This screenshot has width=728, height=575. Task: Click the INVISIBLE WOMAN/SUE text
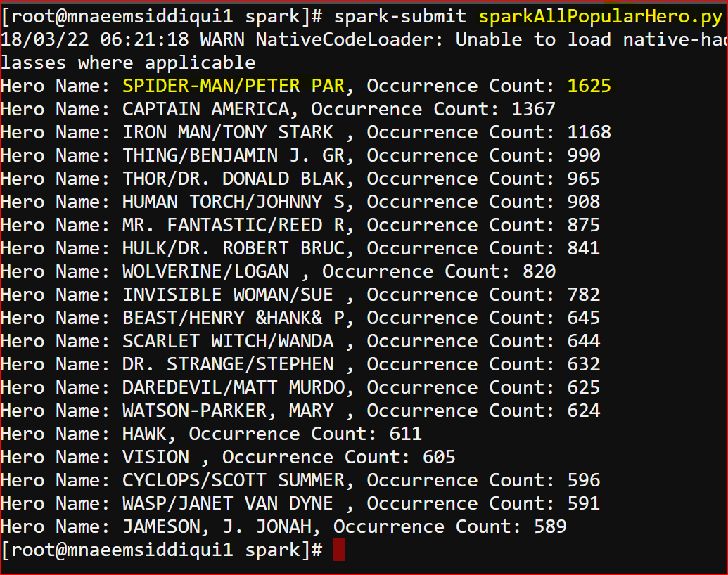coord(228,295)
